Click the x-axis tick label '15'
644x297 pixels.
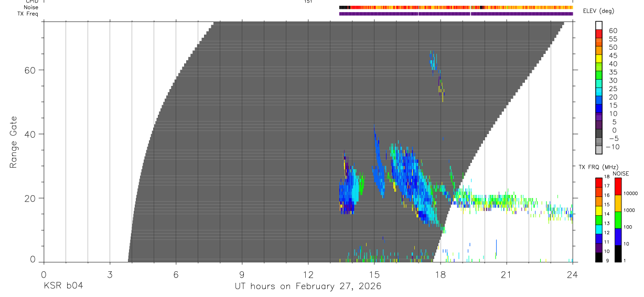point(374,274)
